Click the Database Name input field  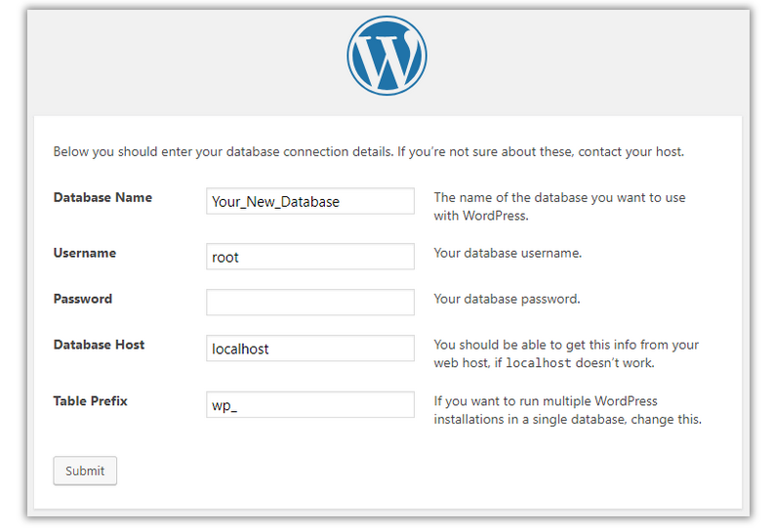point(310,201)
